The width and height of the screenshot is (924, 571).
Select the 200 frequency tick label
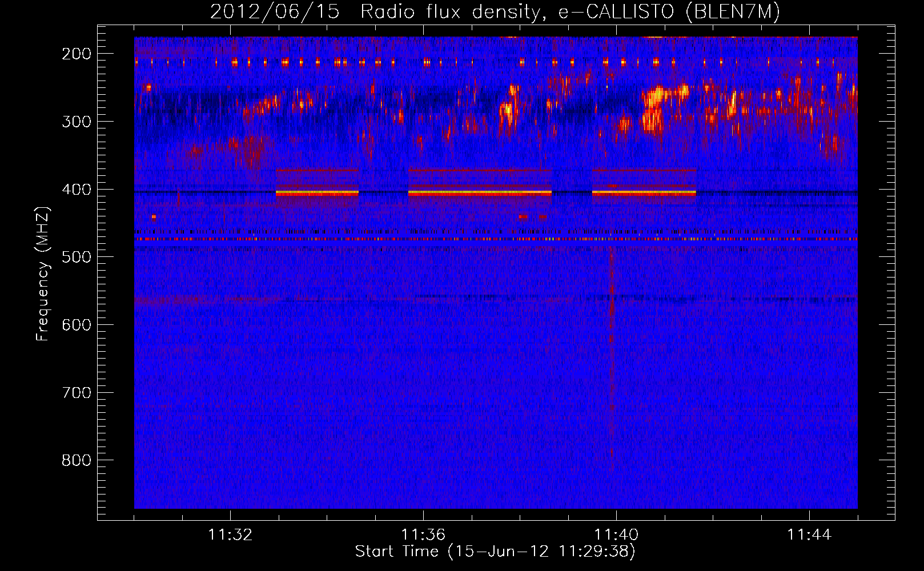[77, 54]
